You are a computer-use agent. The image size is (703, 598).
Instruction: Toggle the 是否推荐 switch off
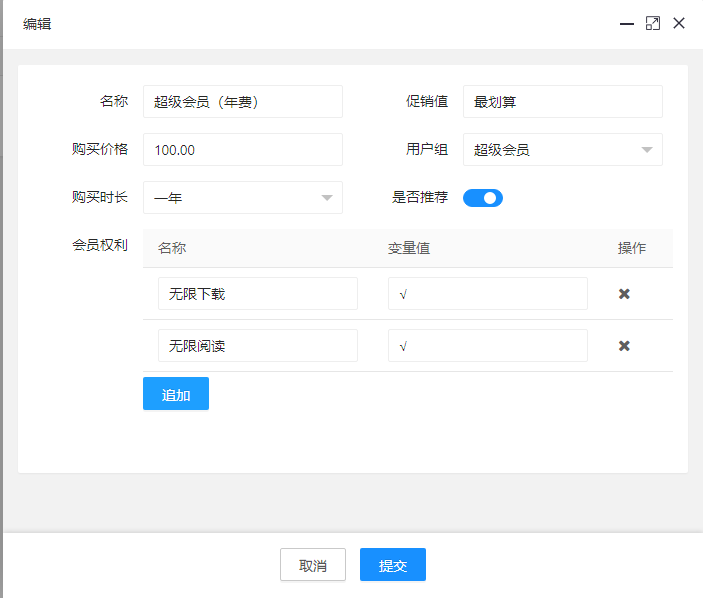pos(482,198)
